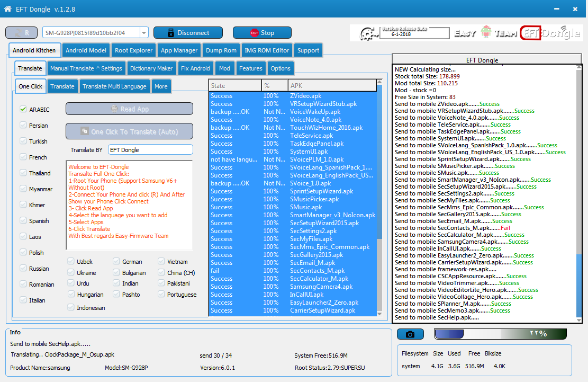Image resolution: width=588 pixels, height=382 pixels.
Task: Open the Fix Android tab
Action: [x=195, y=68]
